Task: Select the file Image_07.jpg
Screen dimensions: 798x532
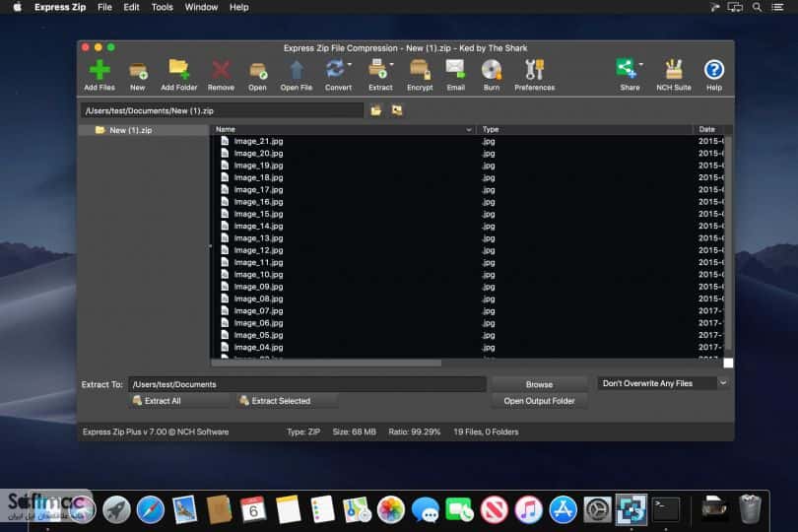Action: (x=258, y=310)
